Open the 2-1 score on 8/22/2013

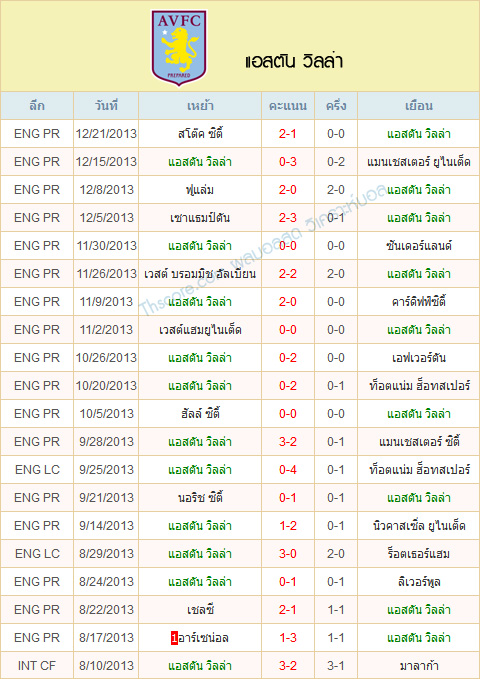(288, 610)
